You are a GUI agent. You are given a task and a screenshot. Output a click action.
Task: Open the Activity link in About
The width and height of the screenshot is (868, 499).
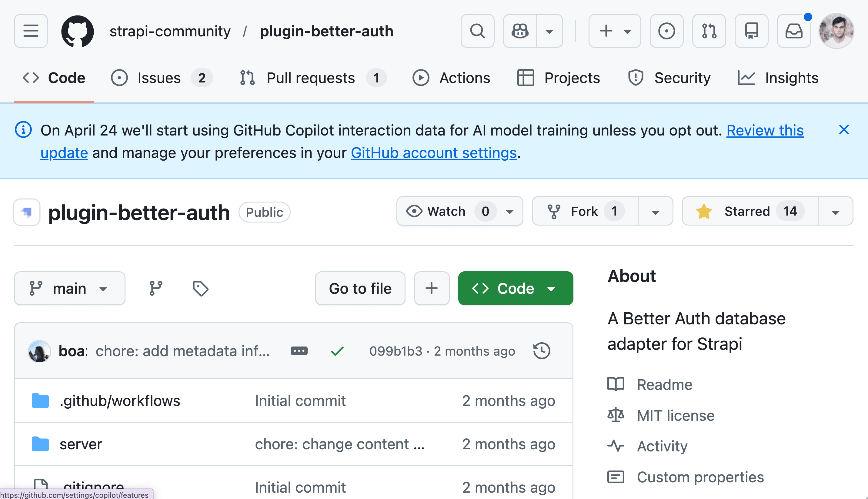tap(662, 446)
